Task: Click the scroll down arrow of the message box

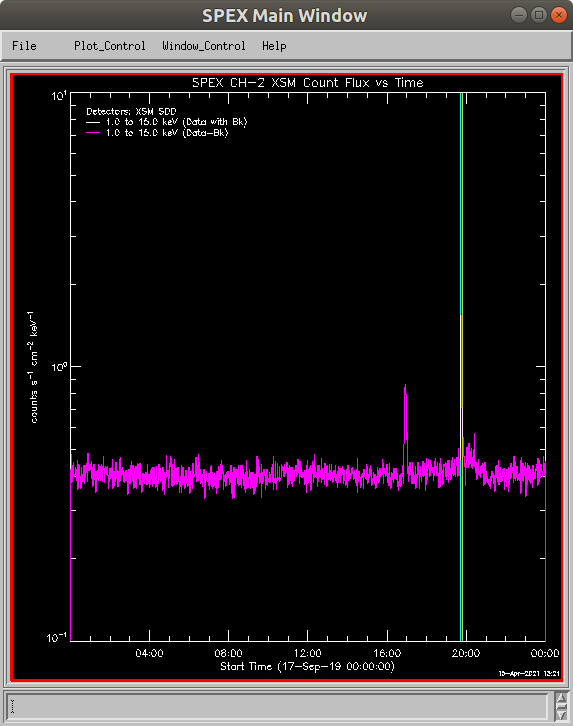Action: [561, 714]
